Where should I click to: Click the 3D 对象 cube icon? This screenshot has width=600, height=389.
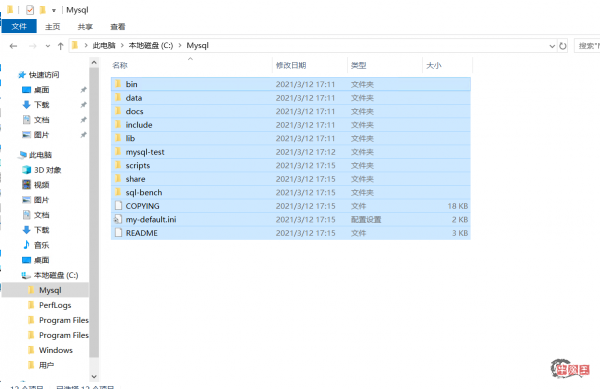point(26,170)
